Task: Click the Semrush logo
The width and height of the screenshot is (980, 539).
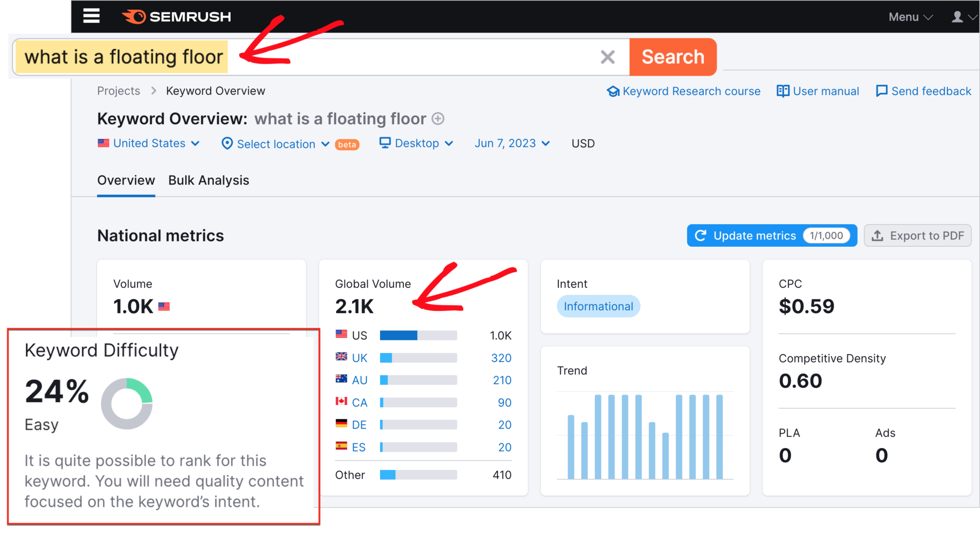Action: click(176, 17)
